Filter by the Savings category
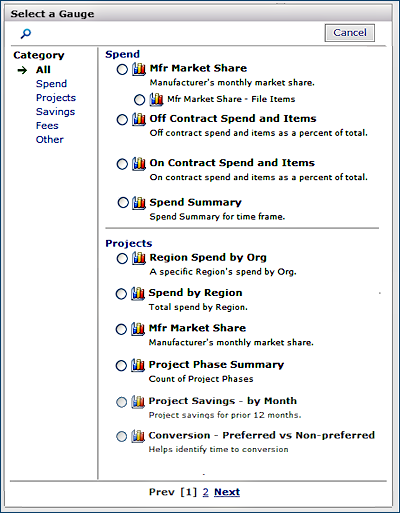Screen dimensions: 400x513 [x=55, y=112]
